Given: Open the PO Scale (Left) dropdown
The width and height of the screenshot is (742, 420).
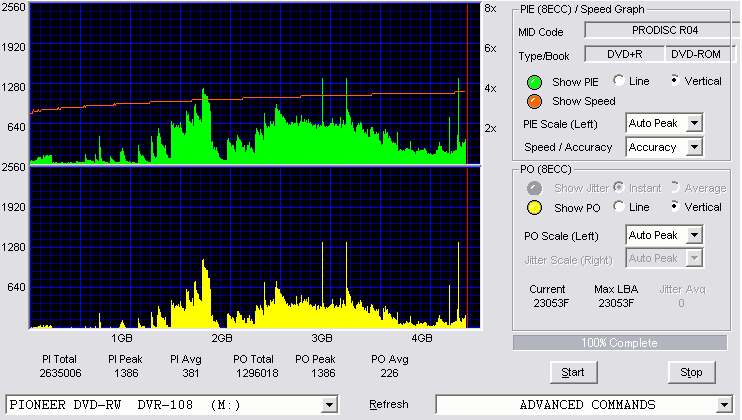Looking at the screenshot, I should click(694, 235).
